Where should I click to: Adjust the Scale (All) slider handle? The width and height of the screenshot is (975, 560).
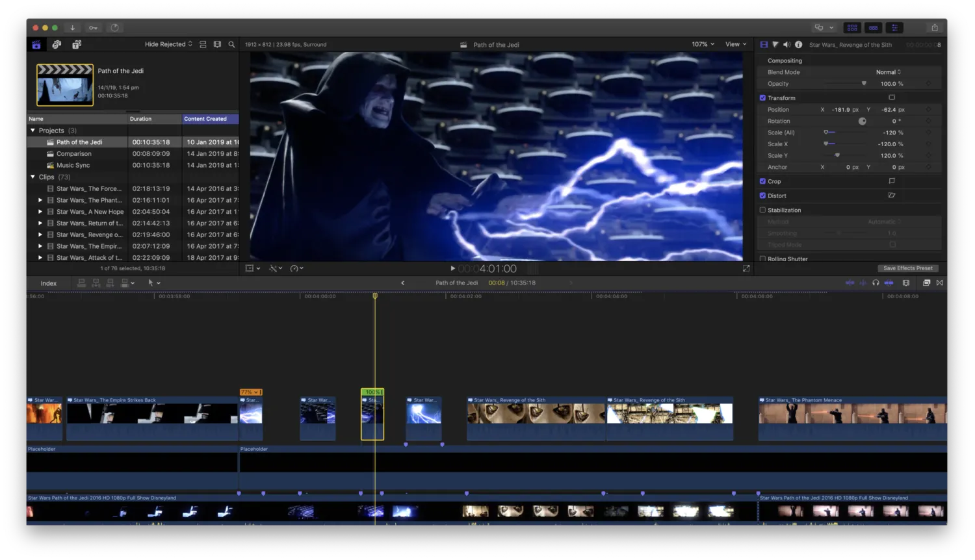(x=826, y=133)
